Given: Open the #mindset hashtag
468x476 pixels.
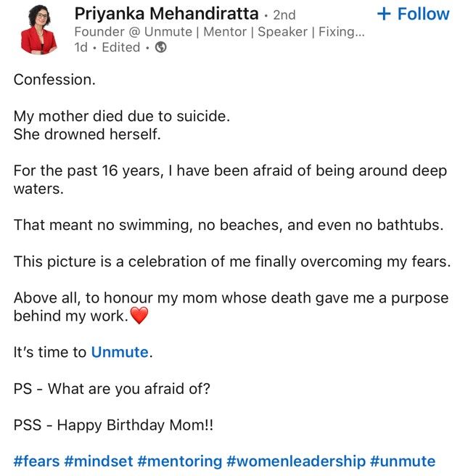Looking at the screenshot, I should (99, 461).
